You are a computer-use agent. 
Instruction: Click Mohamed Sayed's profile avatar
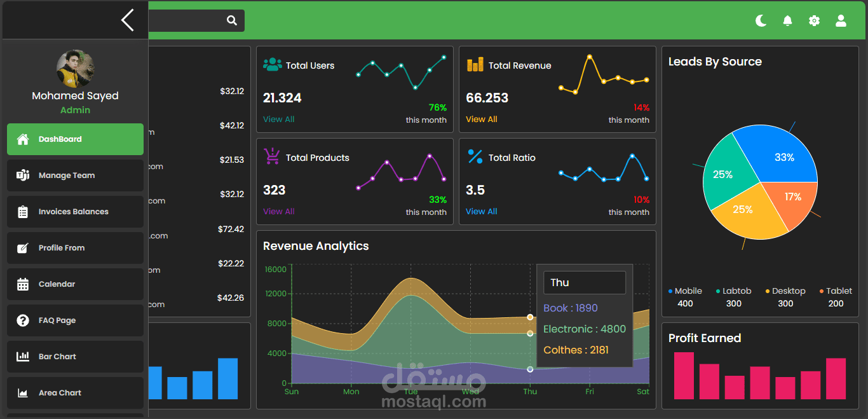tap(76, 69)
